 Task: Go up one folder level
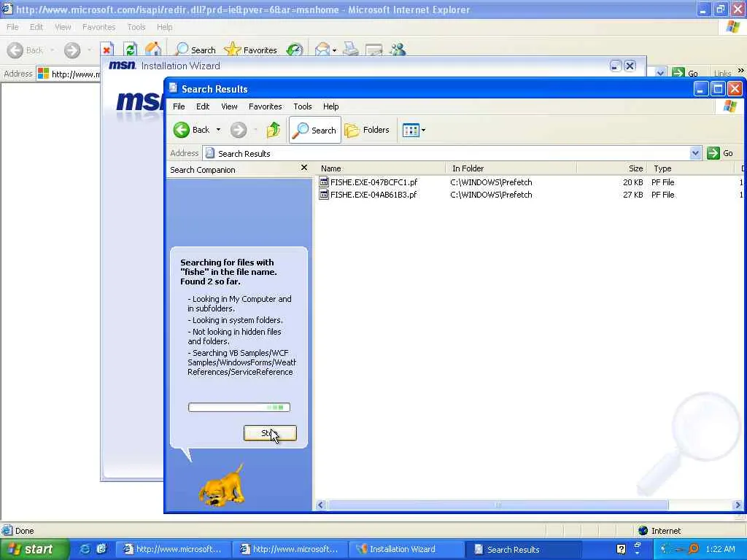[274, 130]
